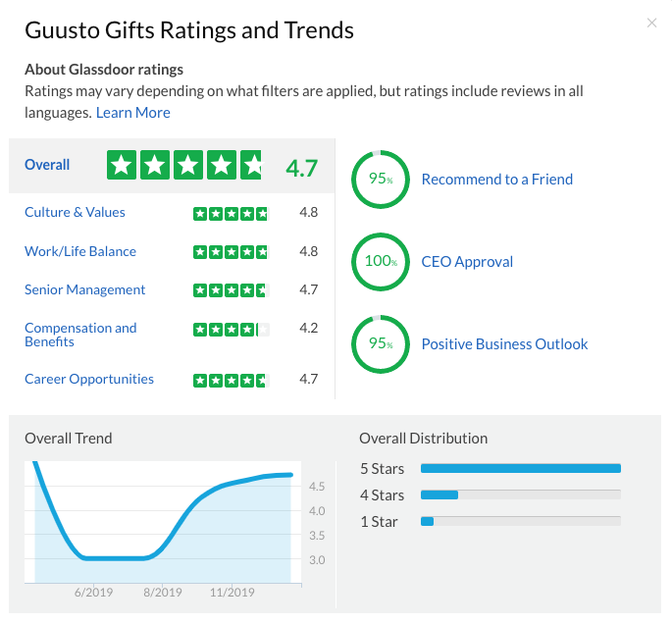Click the Positive Business Outlook circle gauge
Screen dimensions: 672x624
coord(381,344)
